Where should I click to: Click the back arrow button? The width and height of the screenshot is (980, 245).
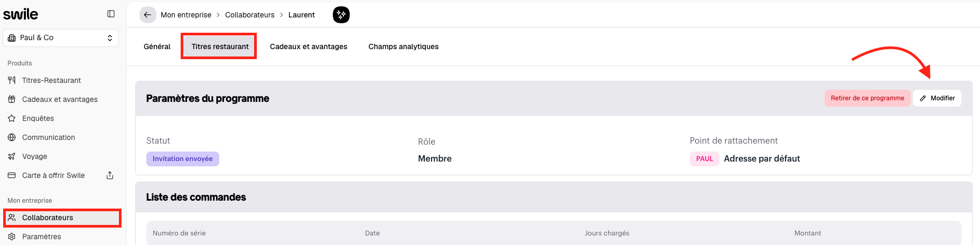coord(147,15)
